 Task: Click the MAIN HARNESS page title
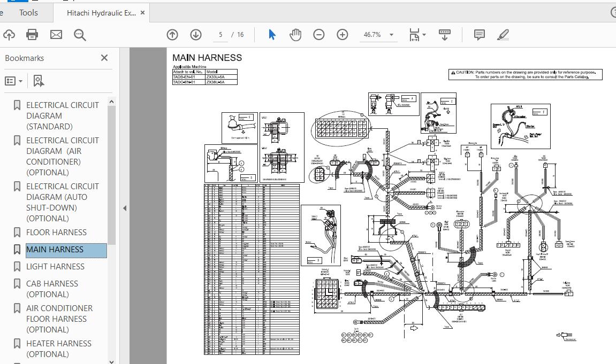pyautogui.click(x=207, y=58)
